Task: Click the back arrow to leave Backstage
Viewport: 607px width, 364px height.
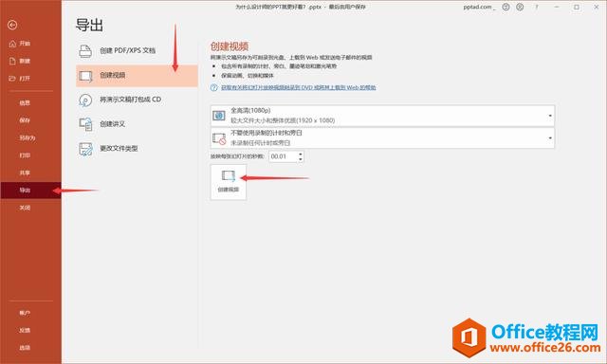Action: [x=12, y=26]
